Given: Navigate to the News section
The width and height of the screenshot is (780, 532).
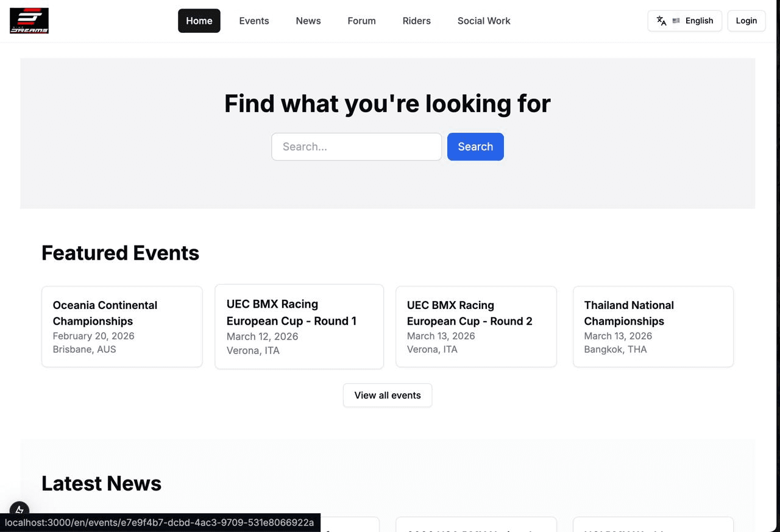Looking at the screenshot, I should (308, 21).
